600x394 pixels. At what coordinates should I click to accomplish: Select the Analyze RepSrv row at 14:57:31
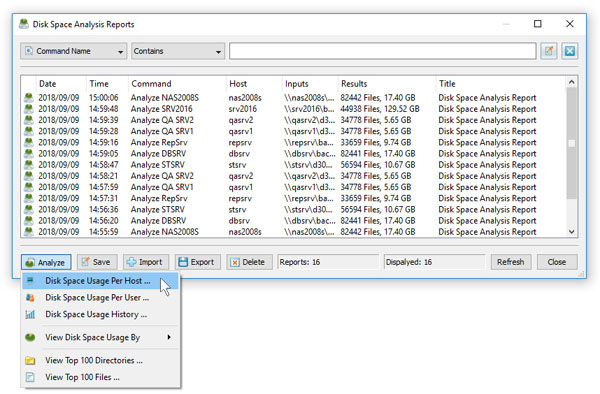[293, 198]
